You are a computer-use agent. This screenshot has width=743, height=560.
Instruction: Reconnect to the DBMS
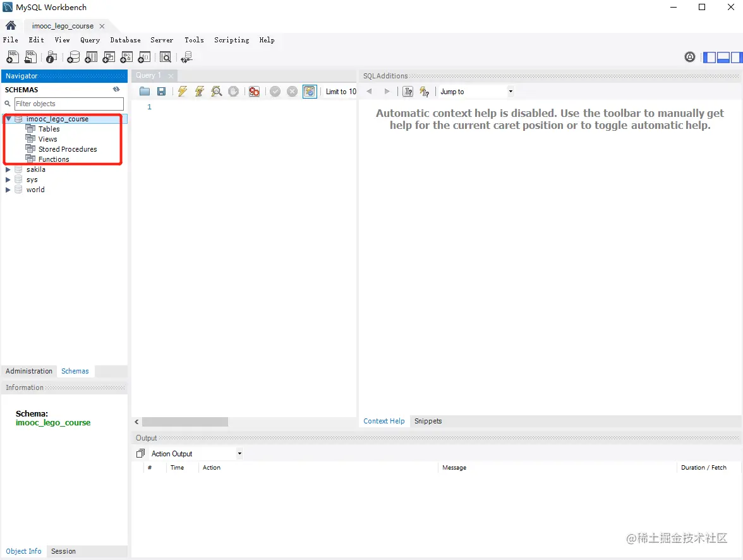pyautogui.click(x=187, y=58)
